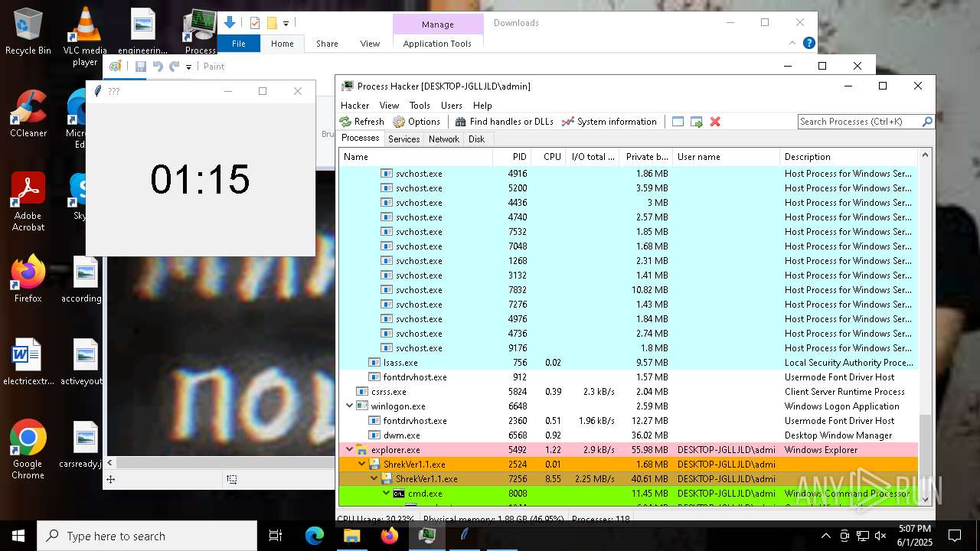
Task: Click the Paint horizontal scrollbar left arrow
Action: tap(111, 462)
